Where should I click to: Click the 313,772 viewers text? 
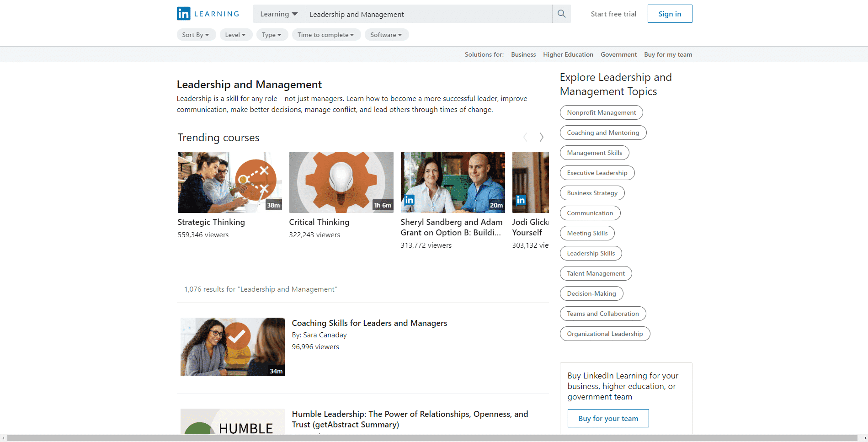pyautogui.click(x=426, y=245)
